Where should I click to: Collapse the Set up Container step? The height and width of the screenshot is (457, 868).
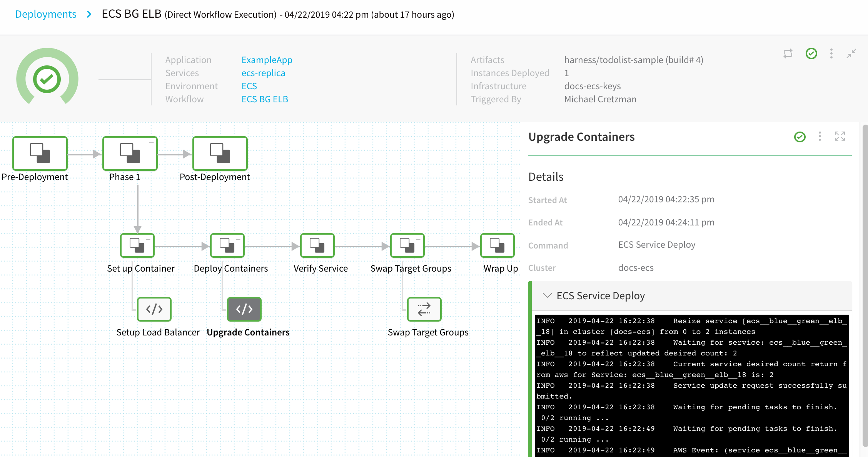point(148,240)
